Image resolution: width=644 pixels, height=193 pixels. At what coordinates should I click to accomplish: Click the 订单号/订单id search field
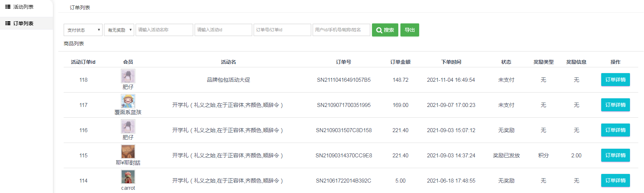click(x=282, y=30)
